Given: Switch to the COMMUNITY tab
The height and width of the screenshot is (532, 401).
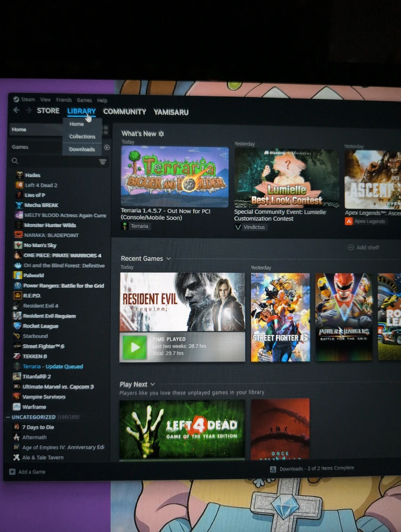Looking at the screenshot, I should pos(125,112).
